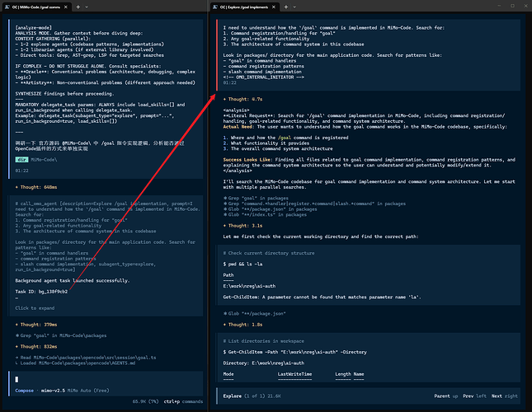Click 'Prev left' navigation in Explore footer
Screen dimensions: 532x412
click(474, 396)
